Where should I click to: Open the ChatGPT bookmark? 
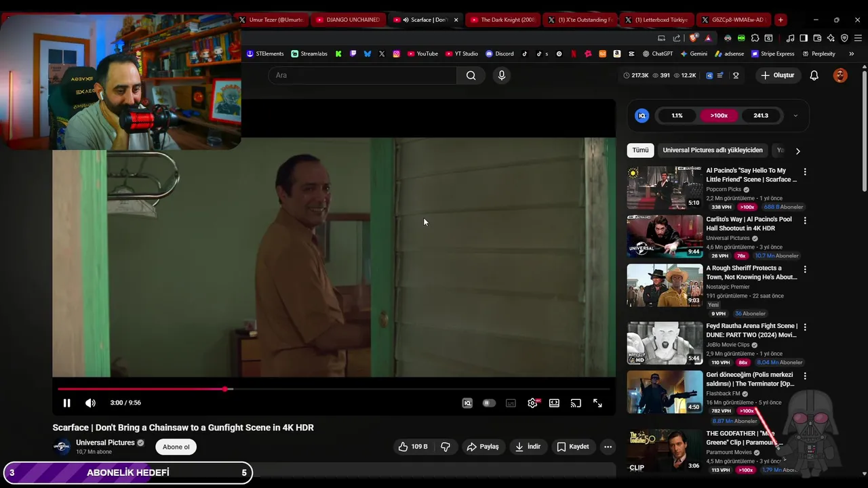click(x=658, y=54)
